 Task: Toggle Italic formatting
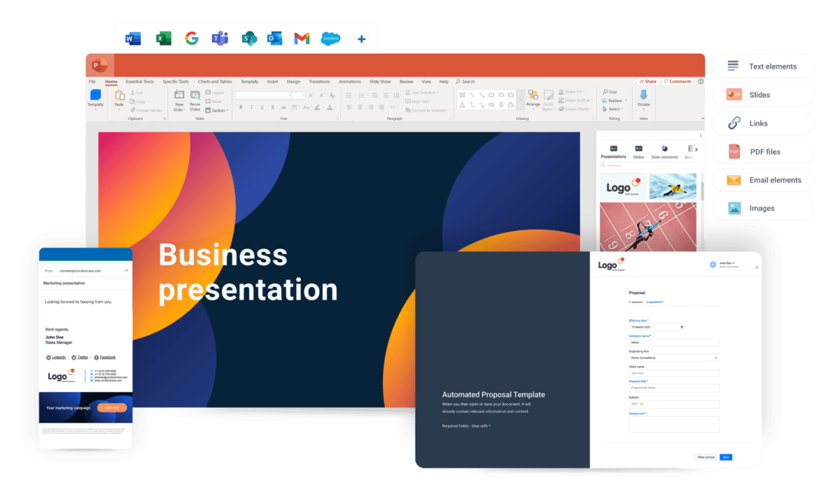tap(251, 107)
